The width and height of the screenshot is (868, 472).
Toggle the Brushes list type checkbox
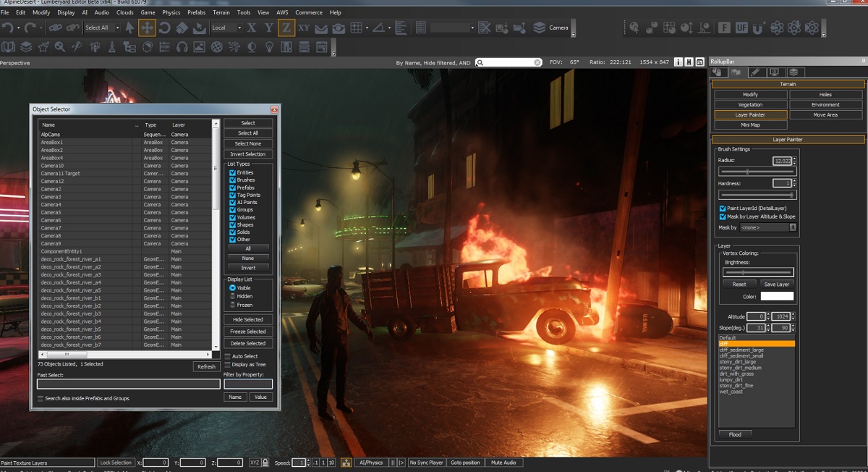click(233, 180)
